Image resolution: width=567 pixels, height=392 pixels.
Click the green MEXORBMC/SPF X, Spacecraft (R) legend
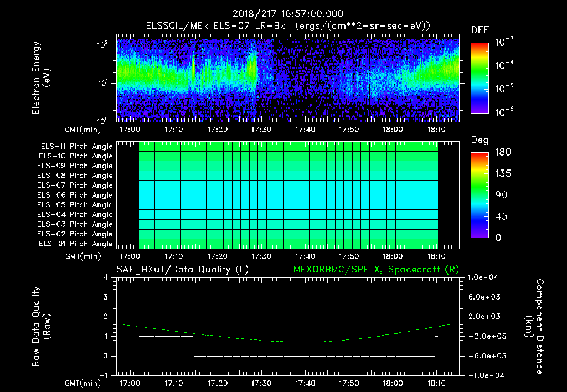tap(377, 270)
